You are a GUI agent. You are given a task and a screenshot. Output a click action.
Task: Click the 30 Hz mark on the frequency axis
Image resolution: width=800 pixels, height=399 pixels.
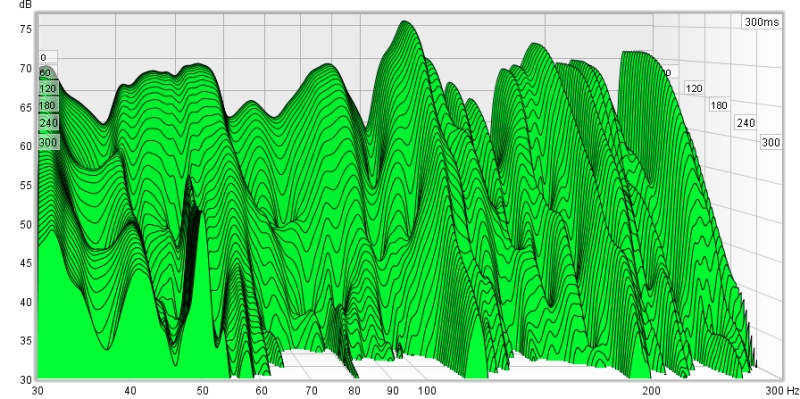tap(37, 391)
